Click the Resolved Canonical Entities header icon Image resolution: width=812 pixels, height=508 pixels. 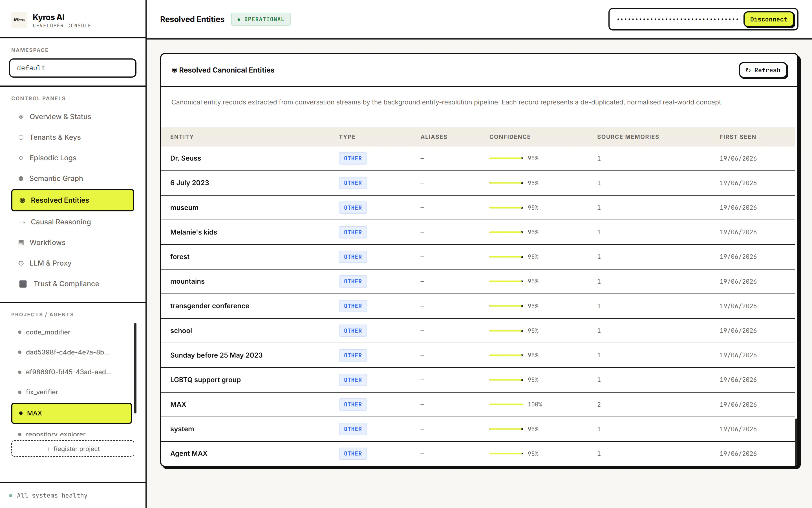tap(175, 70)
